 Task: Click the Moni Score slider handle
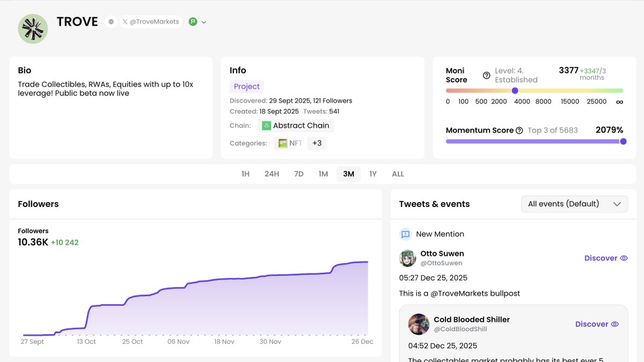[515, 91]
